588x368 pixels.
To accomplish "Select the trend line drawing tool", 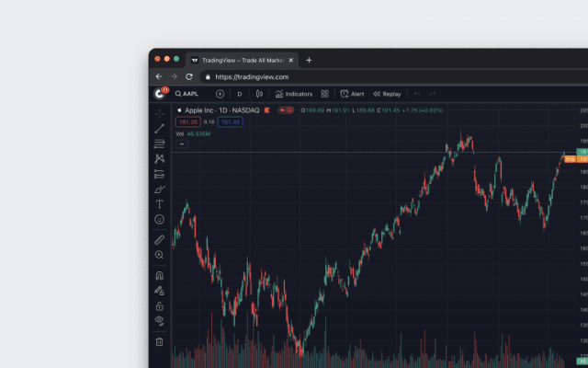I will click(x=159, y=128).
